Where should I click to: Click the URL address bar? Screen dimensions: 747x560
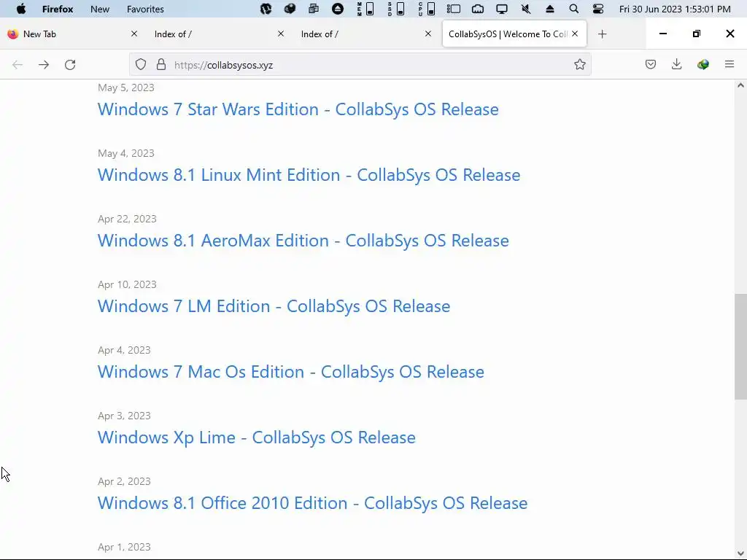(360, 64)
